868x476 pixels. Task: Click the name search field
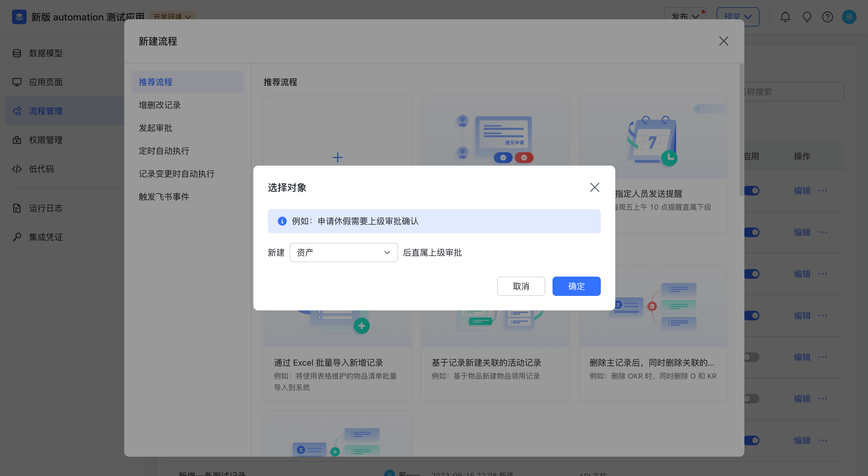point(794,92)
